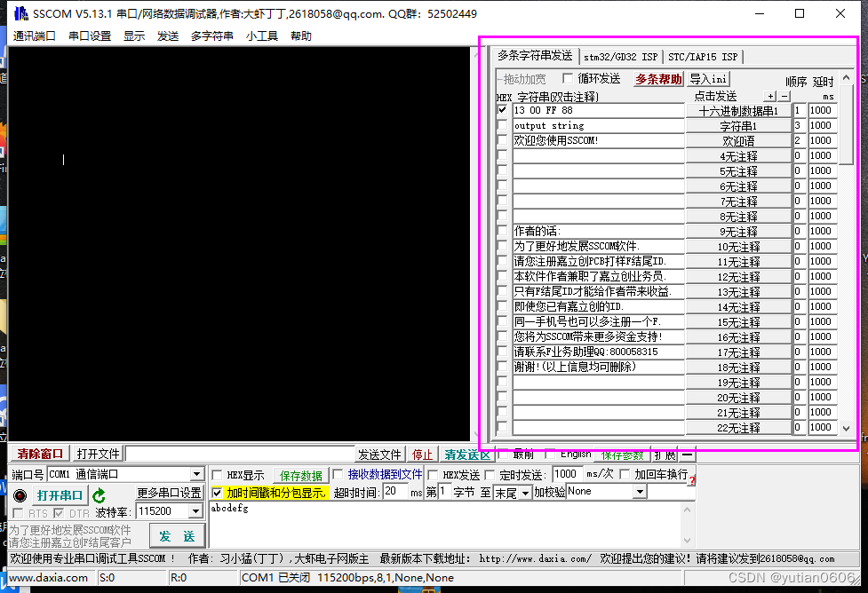Open the 加校验 None dropdown
This screenshot has width=868, height=593.
pyautogui.click(x=640, y=491)
